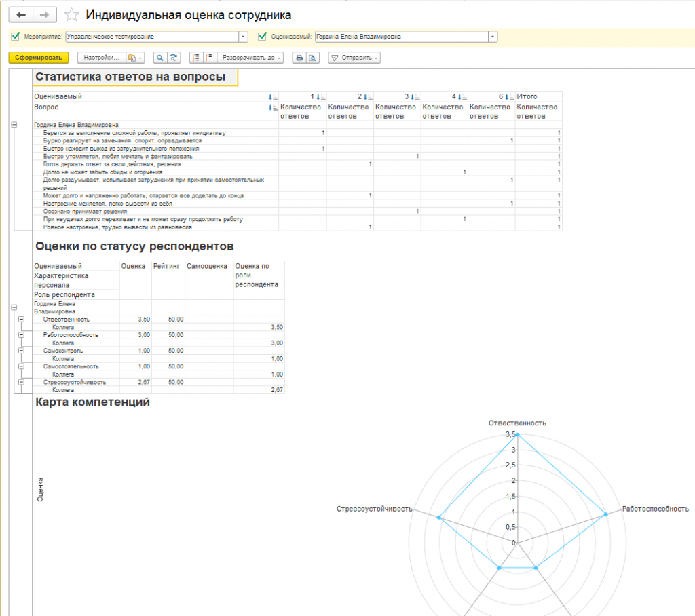Collapse the Самоконтроль row group

coord(21,351)
